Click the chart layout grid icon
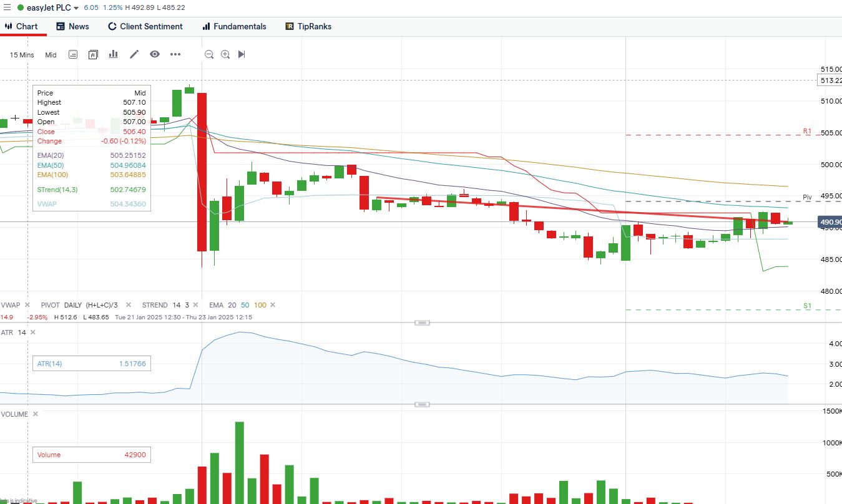This screenshot has width=842, height=504. [73, 54]
